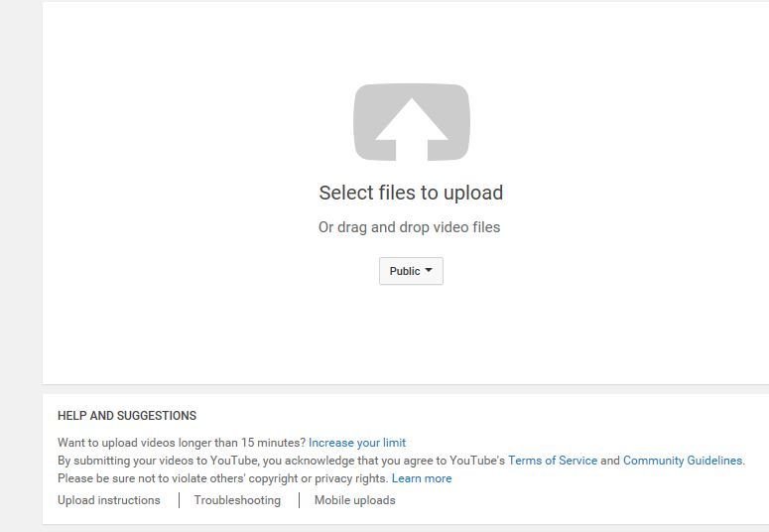Click the 'By submitting your videos' notice text
The width and height of the screenshot is (769, 532).
pyautogui.click(x=281, y=461)
